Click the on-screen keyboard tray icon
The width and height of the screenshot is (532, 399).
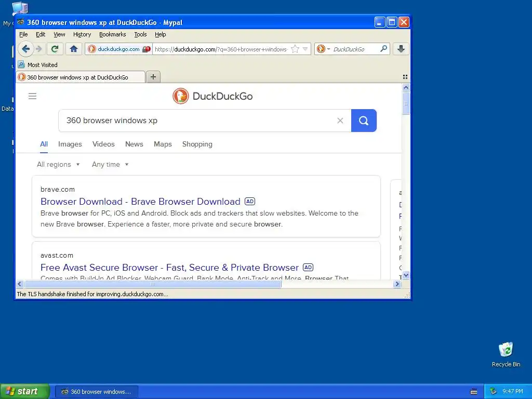474,392
